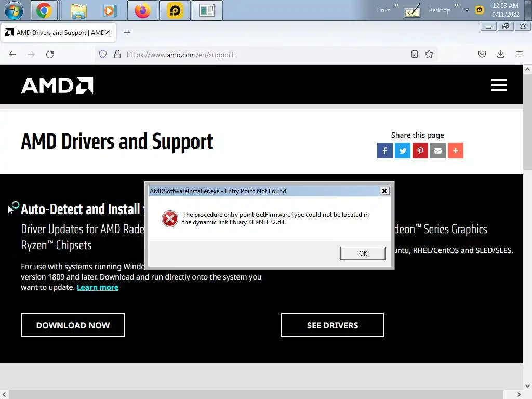Image resolution: width=532 pixels, height=399 pixels.
Task: Click the 'Share this page' label
Action: (x=417, y=135)
